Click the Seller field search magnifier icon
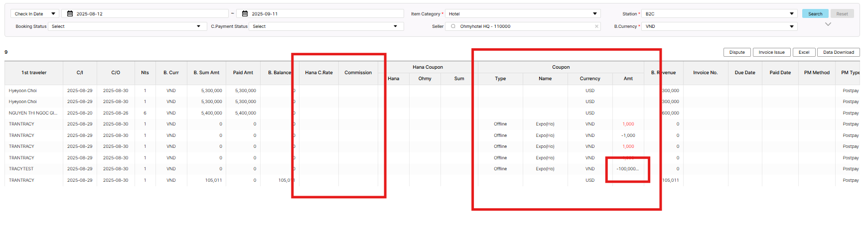This screenshot has width=868, height=240. [x=453, y=26]
